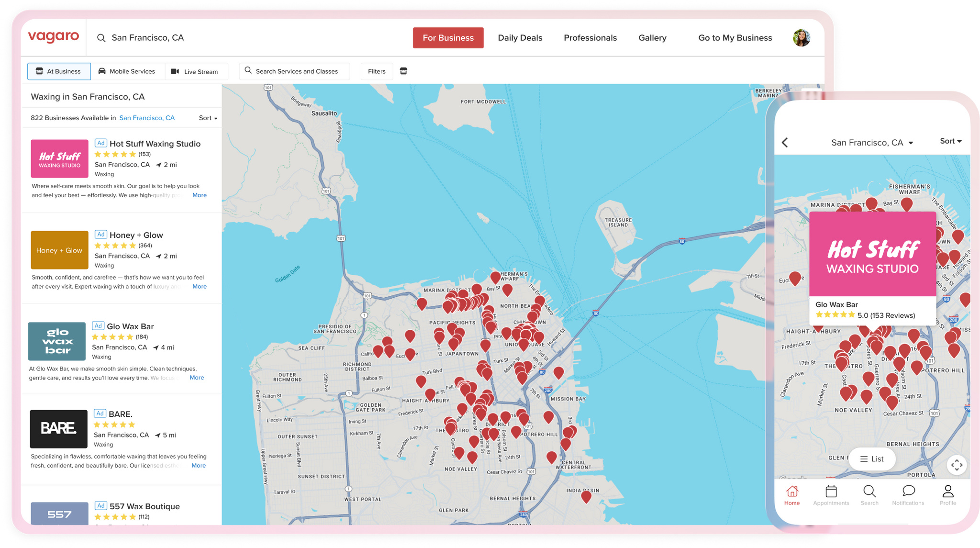Image resolution: width=980 pixels, height=548 pixels.
Task: Click the map pin at India Basin
Action: tap(586, 497)
